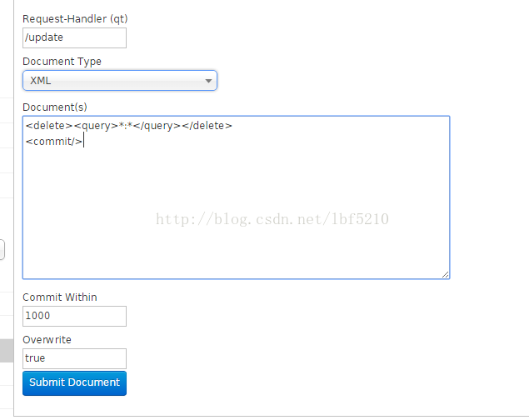The width and height of the screenshot is (529, 420).
Task: Click inside the Document(s) text area
Action: [x=236, y=197]
